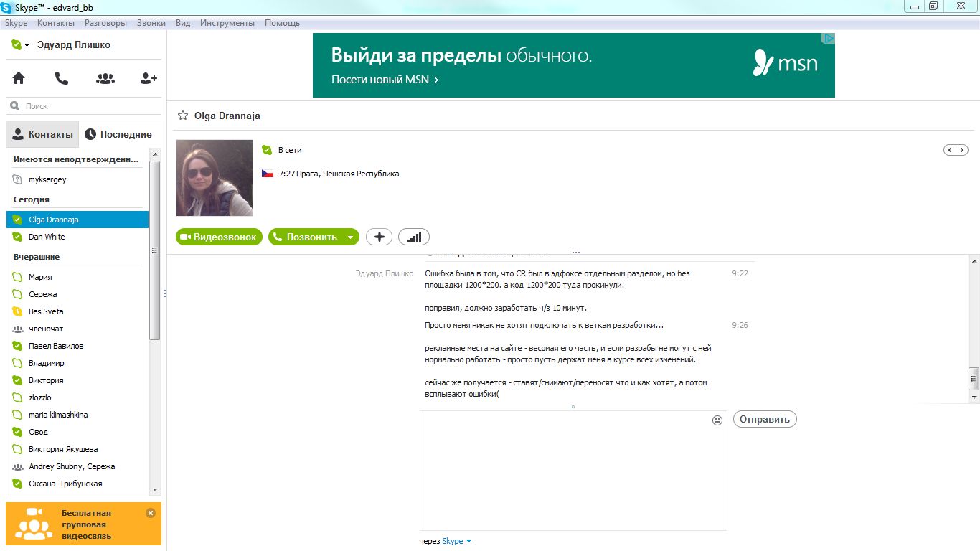Click the message text input box
This screenshot has height=551, width=980.
point(573,471)
